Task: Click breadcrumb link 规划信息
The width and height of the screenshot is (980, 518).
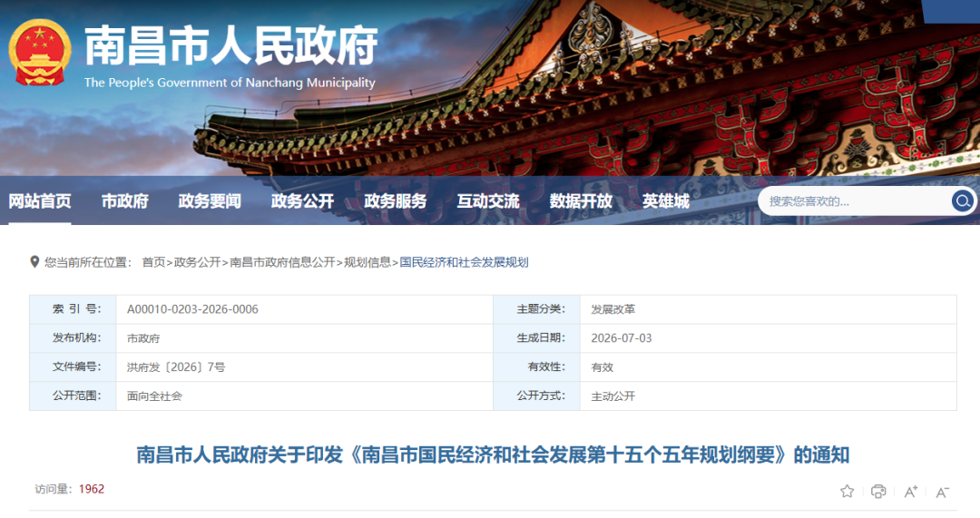Action: [367, 262]
